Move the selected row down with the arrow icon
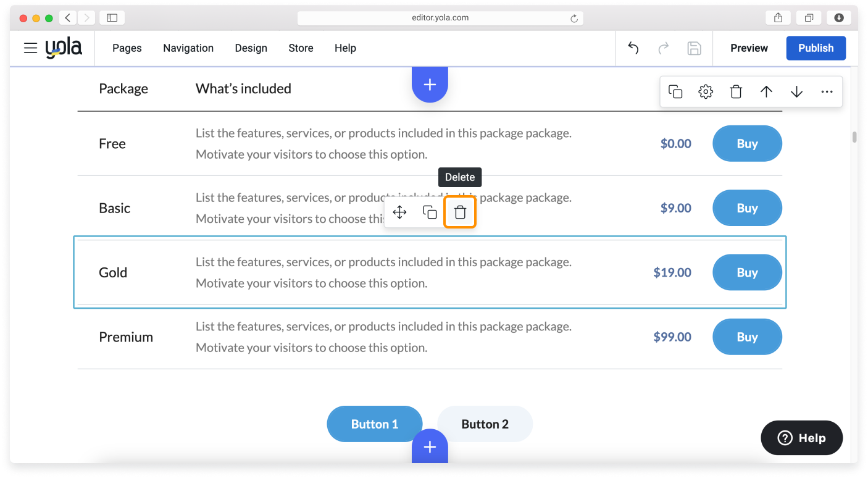Screen dimensions: 868x478 point(796,91)
